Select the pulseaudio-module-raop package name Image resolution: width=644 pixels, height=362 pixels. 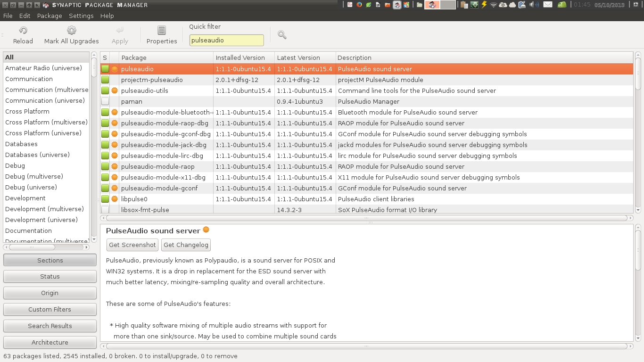pyautogui.click(x=158, y=166)
